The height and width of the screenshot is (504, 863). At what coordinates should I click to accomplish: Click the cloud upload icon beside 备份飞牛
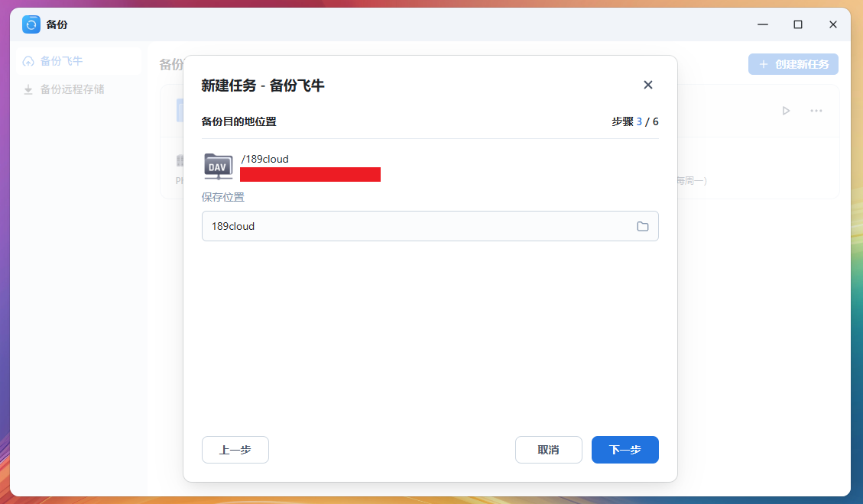pos(28,61)
